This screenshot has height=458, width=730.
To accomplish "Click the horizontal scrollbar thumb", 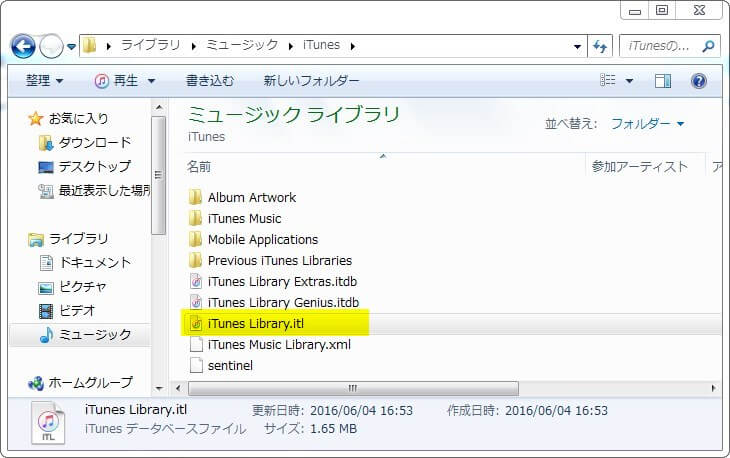I will 353,388.
